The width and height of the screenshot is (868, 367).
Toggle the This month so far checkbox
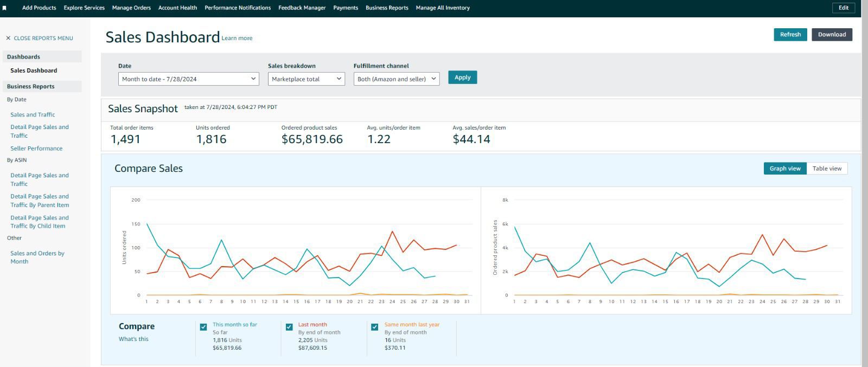coord(203,327)
